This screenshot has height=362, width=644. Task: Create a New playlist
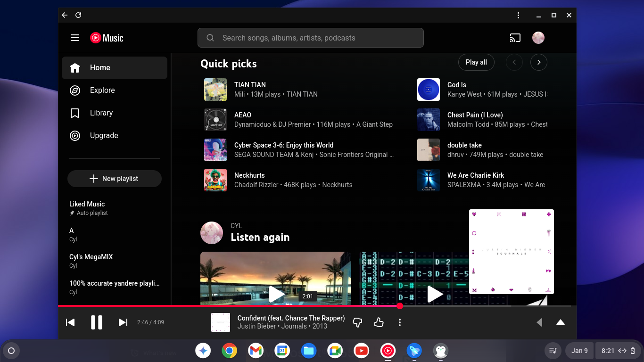[115, 179]
